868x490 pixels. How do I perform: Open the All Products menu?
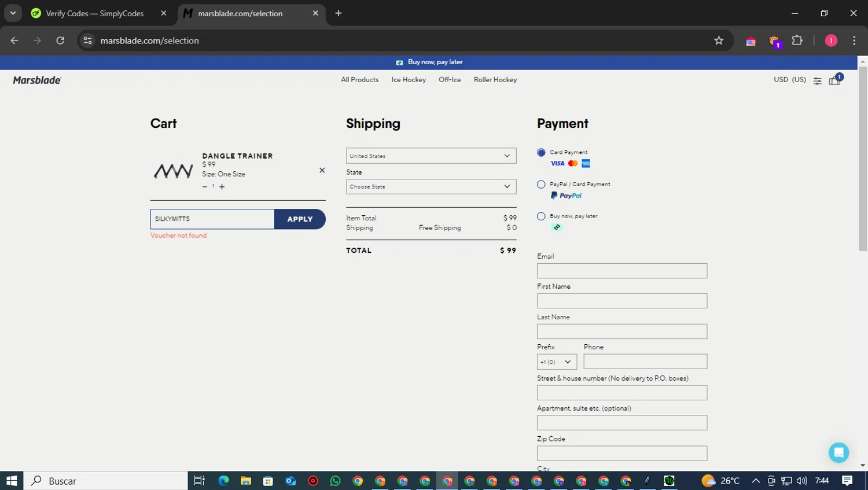coord(360,80)
